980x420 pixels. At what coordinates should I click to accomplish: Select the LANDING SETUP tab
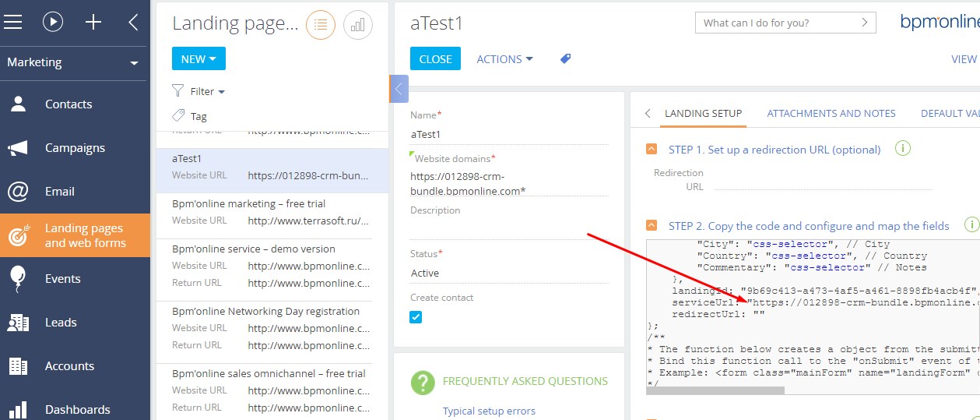[703, 113]
